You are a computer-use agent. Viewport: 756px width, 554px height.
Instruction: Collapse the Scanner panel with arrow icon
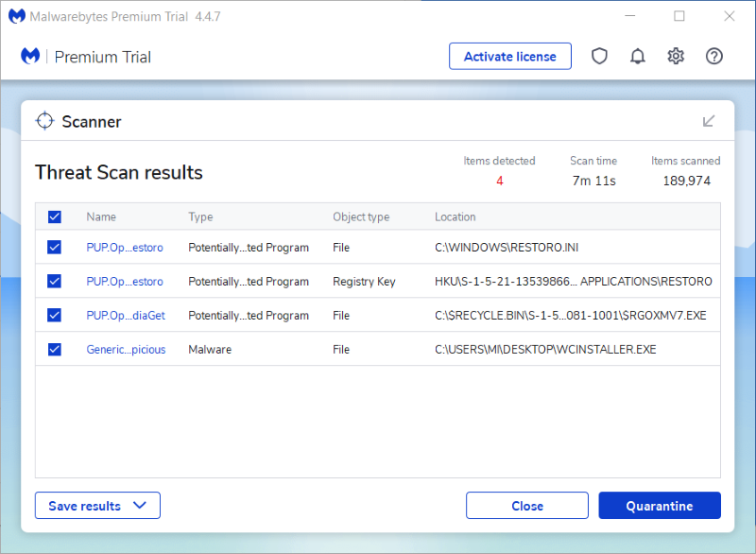pos(709,121)
